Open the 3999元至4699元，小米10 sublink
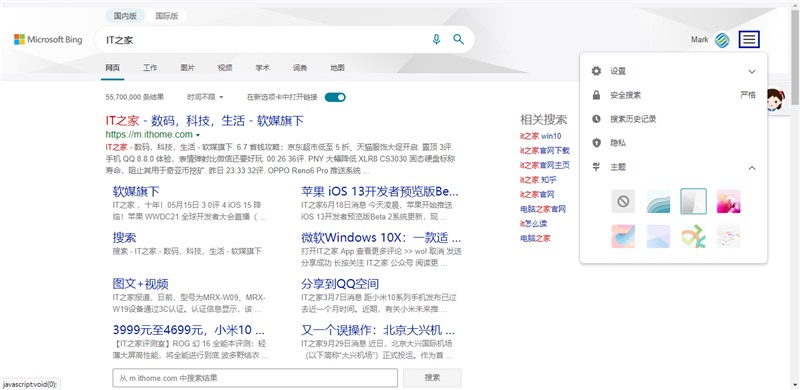Screen dimensions: 800x390 189,329
